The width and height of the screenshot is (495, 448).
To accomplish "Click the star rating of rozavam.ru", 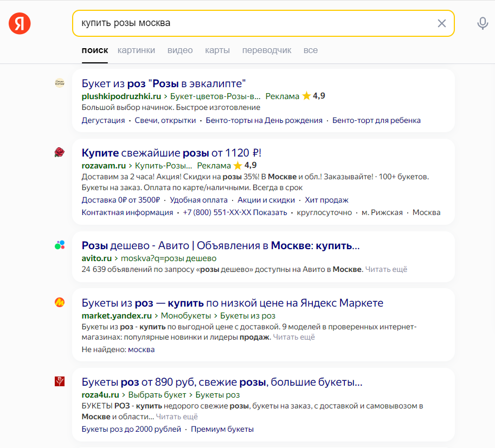I will click(x=245, y=165).
